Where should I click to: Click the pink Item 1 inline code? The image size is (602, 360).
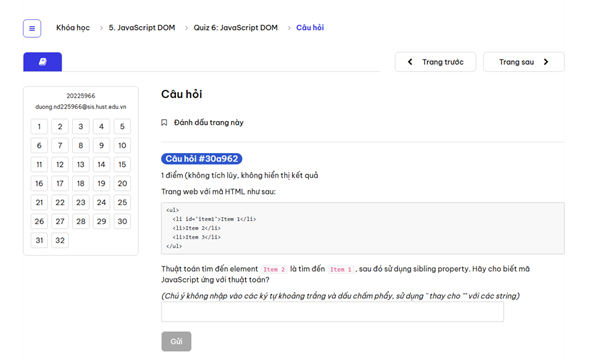pos(341,269)
